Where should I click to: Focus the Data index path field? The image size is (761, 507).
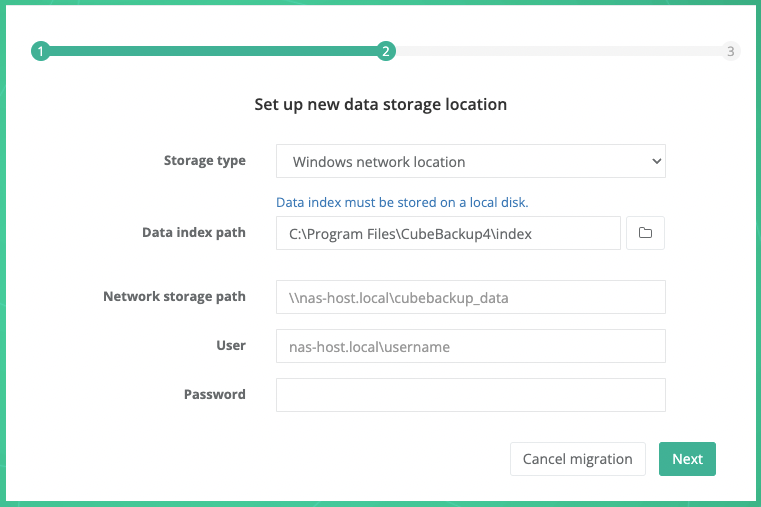point(448,233)
